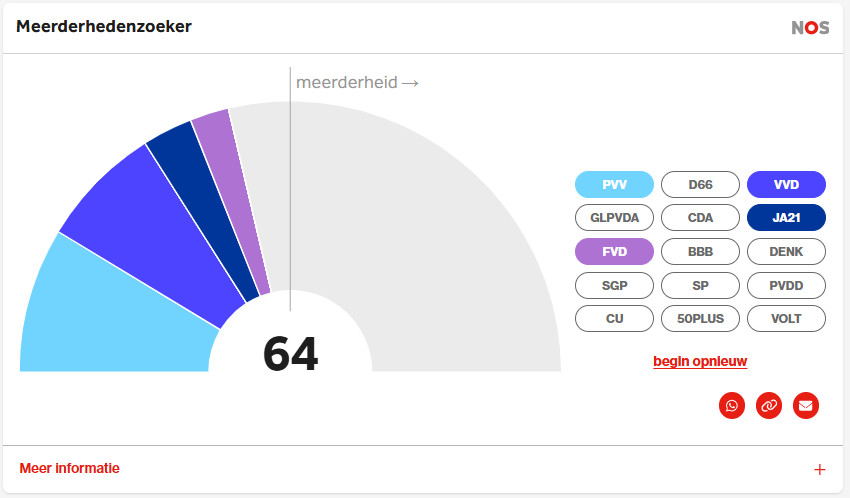Share by email envelope icon
Image resolution: width=850 pixels, height=498 pixels.
(805, 405)
